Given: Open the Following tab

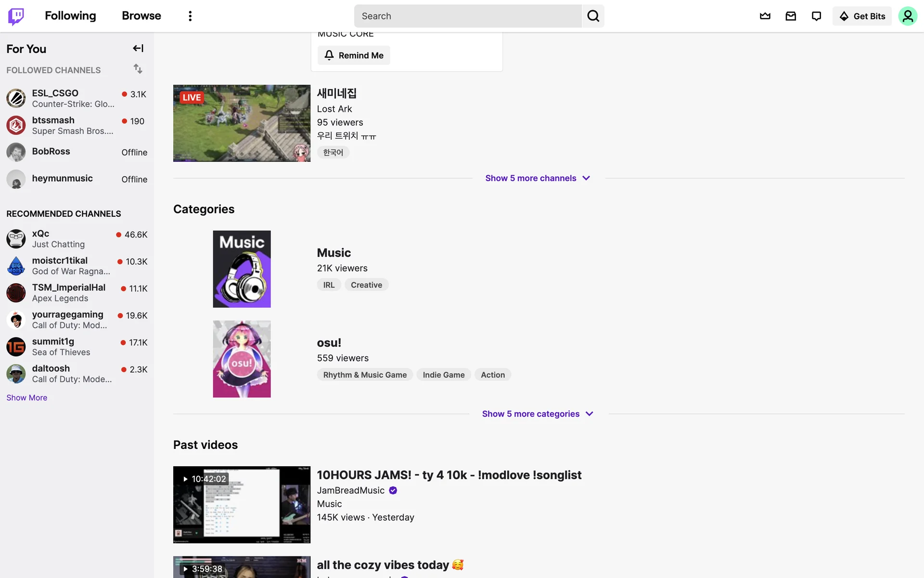Looking at the screenshot, I should coord(70,16).
